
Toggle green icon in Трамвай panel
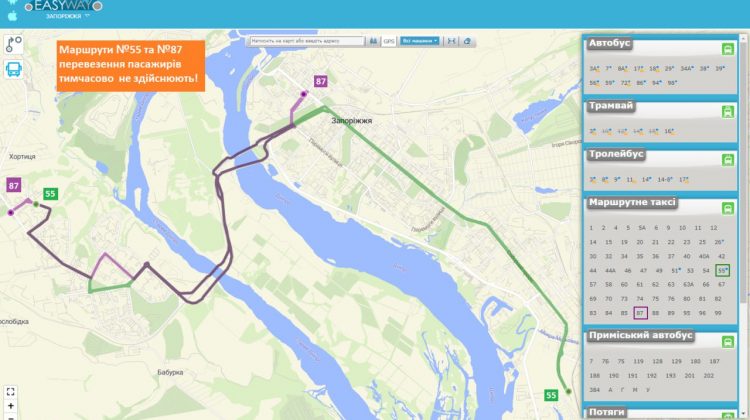[728, 111]
